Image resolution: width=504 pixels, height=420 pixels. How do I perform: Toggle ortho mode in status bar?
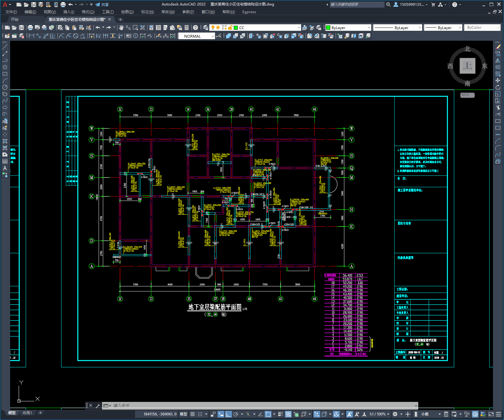pos(229,414)
